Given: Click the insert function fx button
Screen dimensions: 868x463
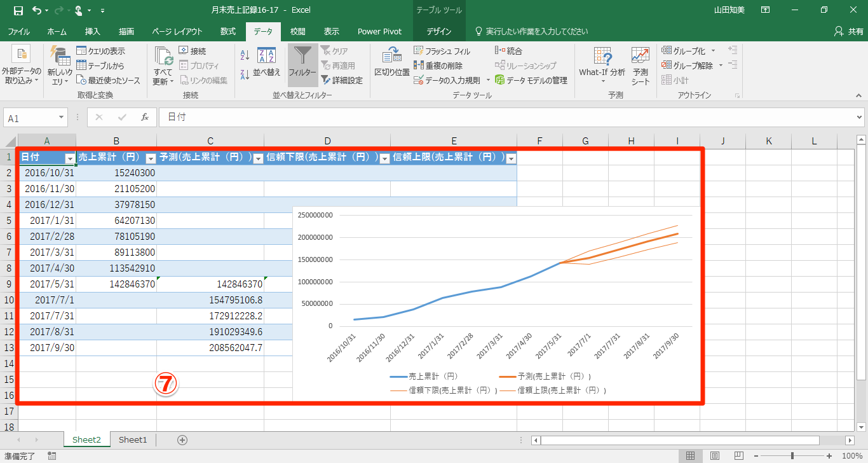Looking at the screenshot, I should [145, 118].
